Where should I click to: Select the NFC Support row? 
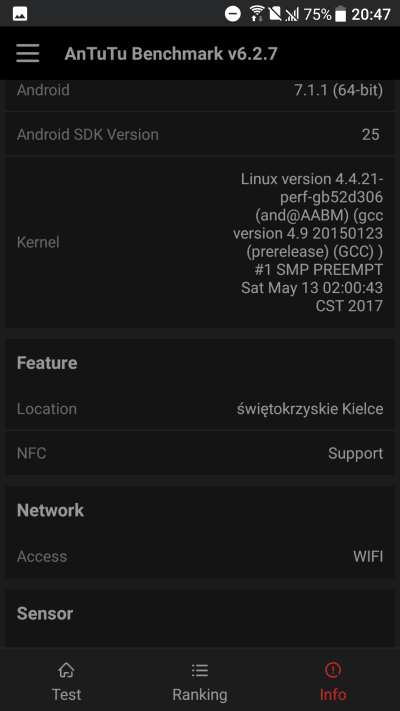click(x=200, y=453)
